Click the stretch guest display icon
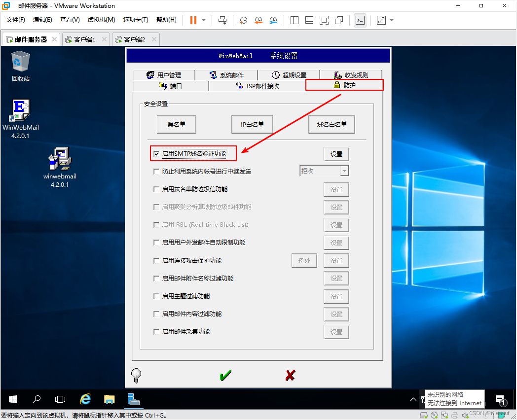This screenshot has height=420, width=517. [x=381, y=20]
